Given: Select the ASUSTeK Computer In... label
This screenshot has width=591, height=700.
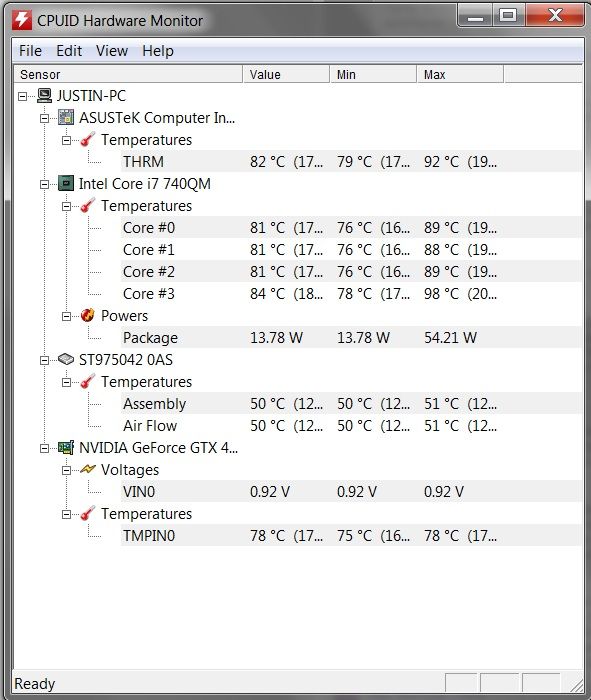Looking at the screenshot, I should [x=157, y=118].
